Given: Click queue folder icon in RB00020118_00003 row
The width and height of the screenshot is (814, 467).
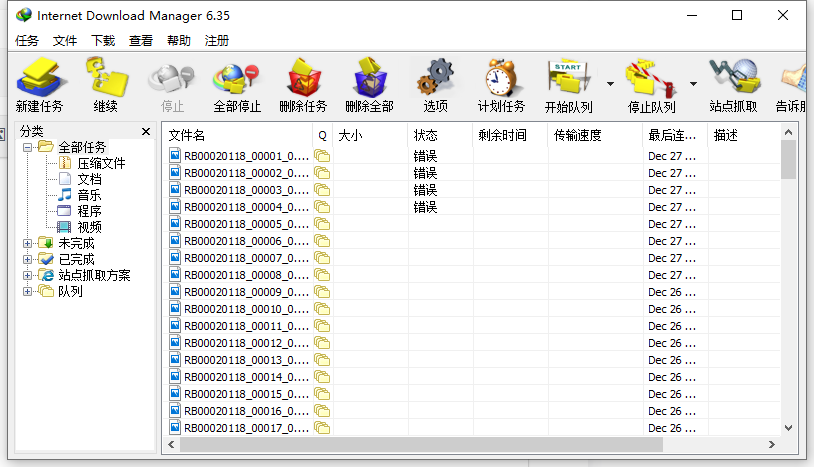Looking at the screenshot, I should [322, 190].
